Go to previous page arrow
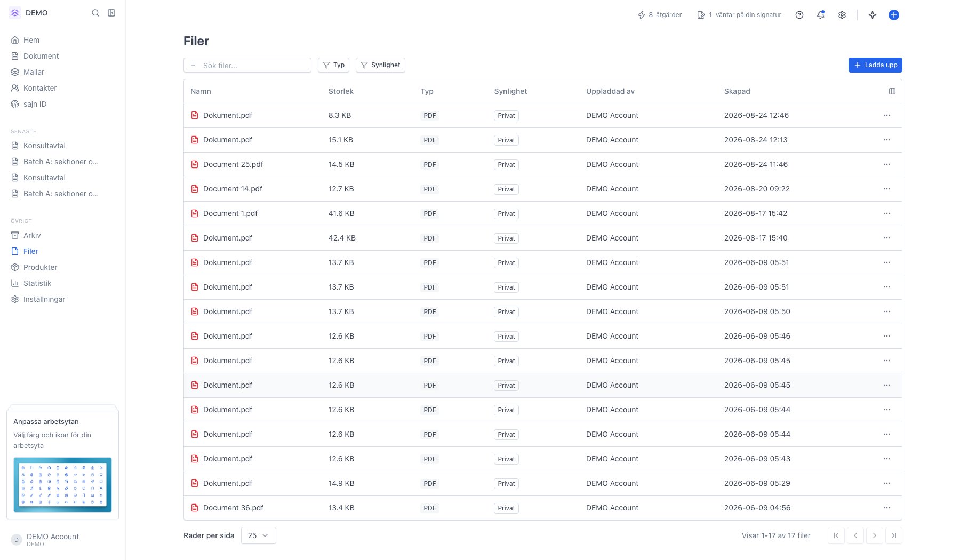The image size is (960, 560). pos(855,535)
